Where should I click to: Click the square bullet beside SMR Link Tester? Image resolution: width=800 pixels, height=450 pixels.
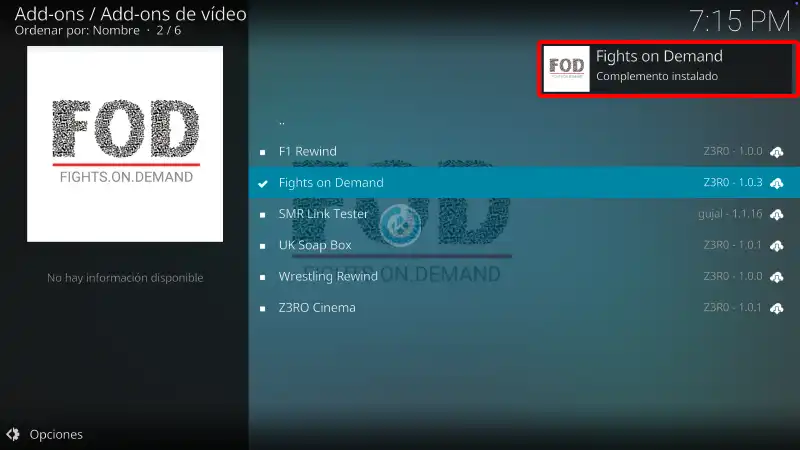pyautogui.click(x=262, y=215)
